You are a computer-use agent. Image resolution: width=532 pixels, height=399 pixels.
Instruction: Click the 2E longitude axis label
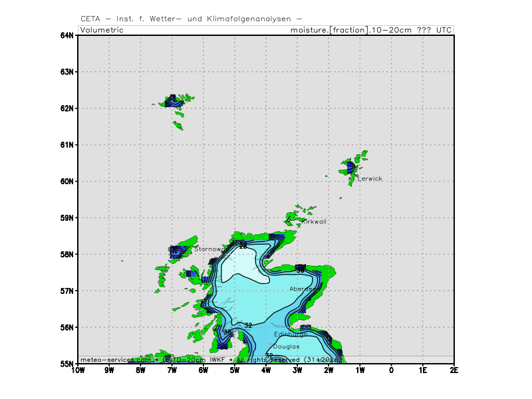click(x=454, y=372)
